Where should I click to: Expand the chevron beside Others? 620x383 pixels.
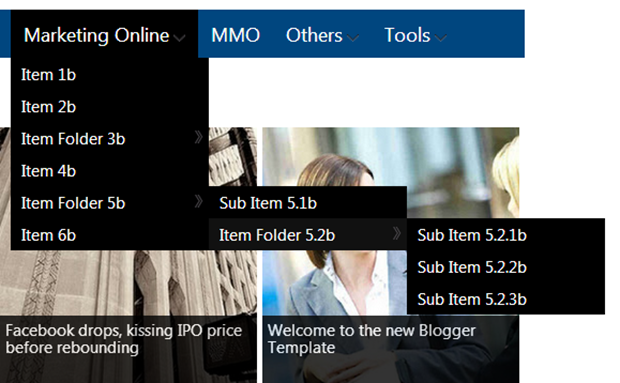point(353,38)
